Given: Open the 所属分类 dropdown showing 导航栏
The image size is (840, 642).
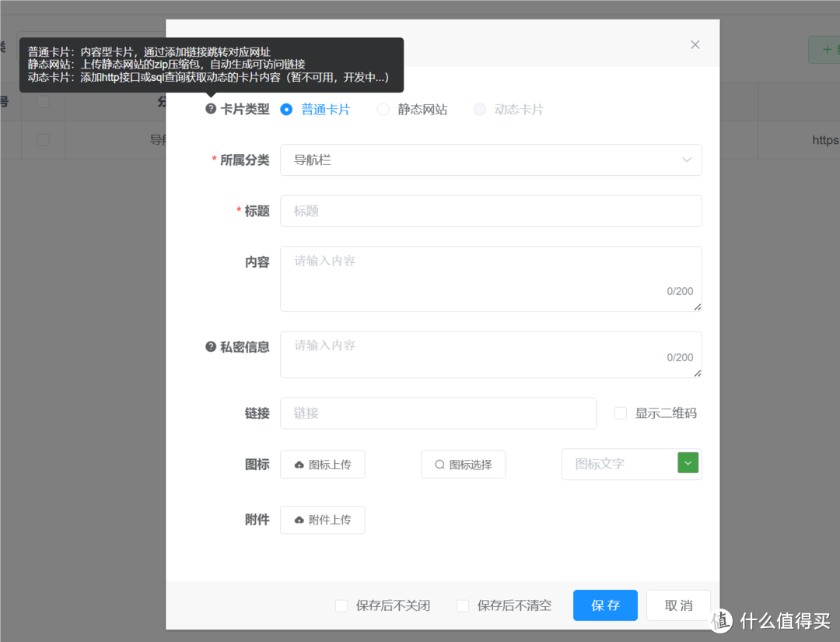Looking at the screenshot, I should tap(491, 160).
